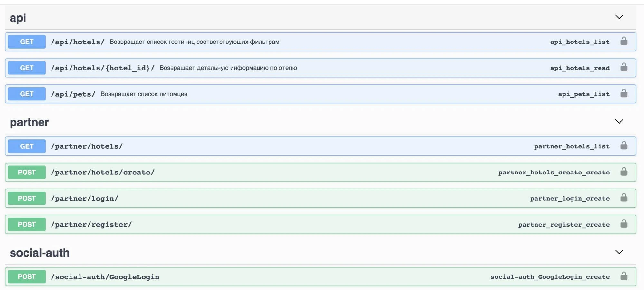Click the POST badge for /partner/login/
Screen dimensions: 644x290
click(27, 198)
